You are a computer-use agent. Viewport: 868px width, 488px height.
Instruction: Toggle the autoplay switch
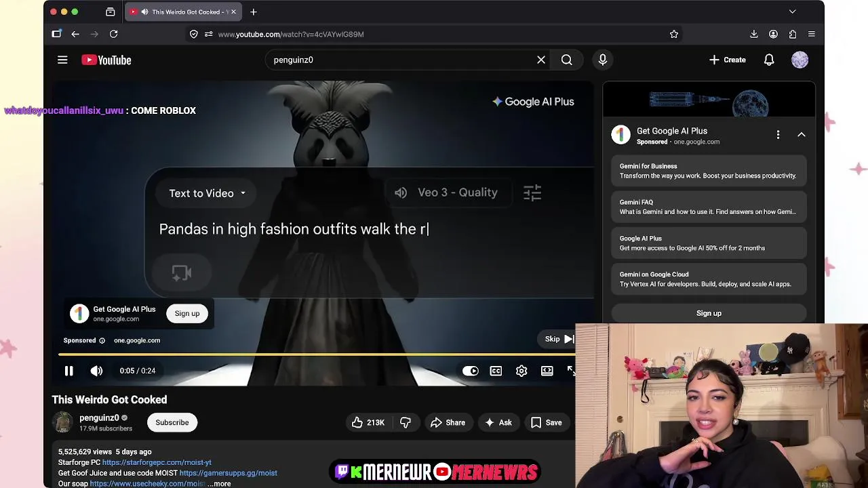(x=470, y=371)
